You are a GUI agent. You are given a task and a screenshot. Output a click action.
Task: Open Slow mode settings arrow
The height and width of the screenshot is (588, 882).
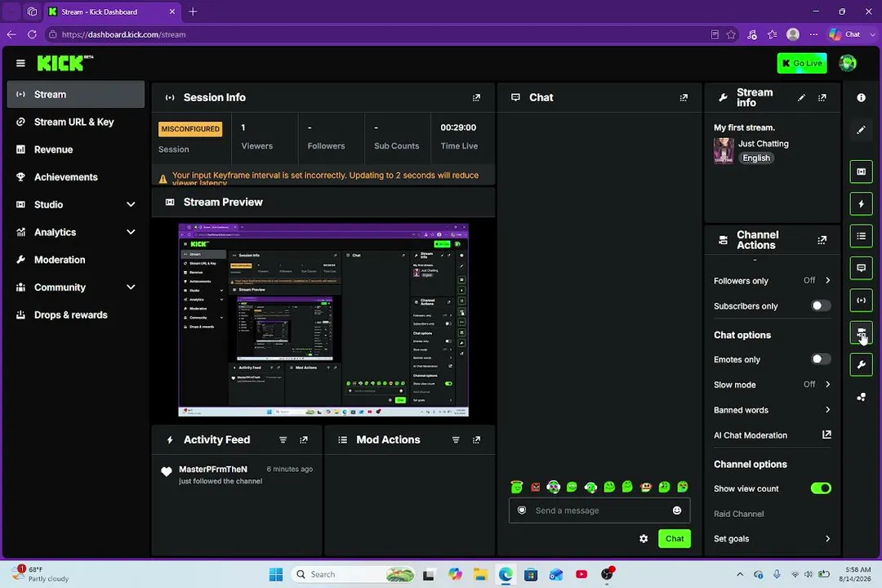tap(827, 385)
